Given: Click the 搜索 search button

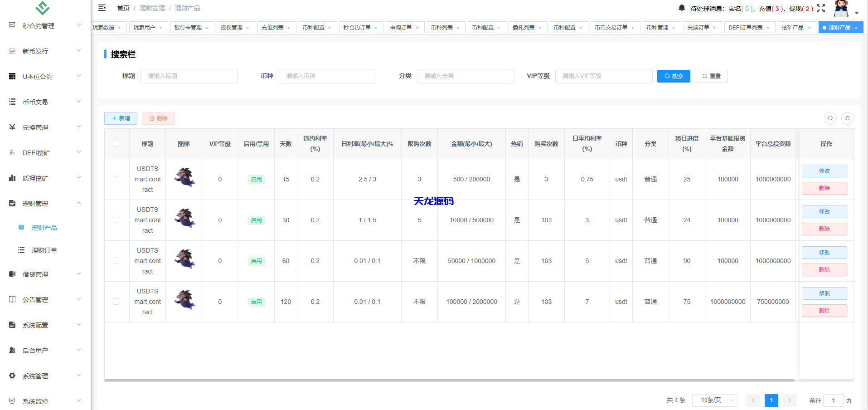Looking at the screenshot, I should pos(674,76).
